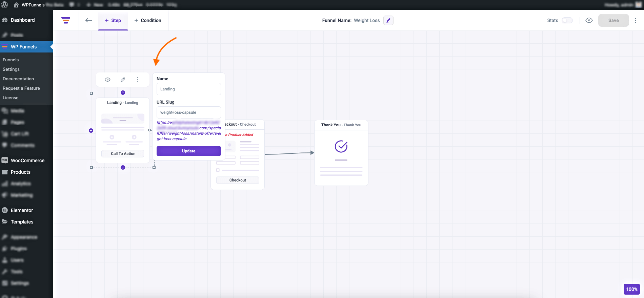Click the WooCommerce icon in the sidebar
Viewport: 644px width, 298px height.
(5, 161)
